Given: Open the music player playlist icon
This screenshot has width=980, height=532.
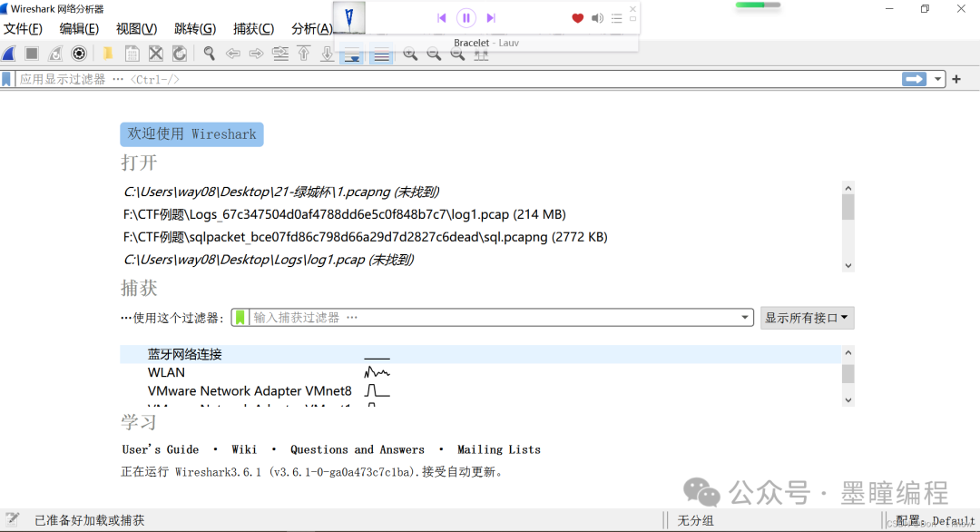Looking at the screenshot, I should [x=617, y=18].
